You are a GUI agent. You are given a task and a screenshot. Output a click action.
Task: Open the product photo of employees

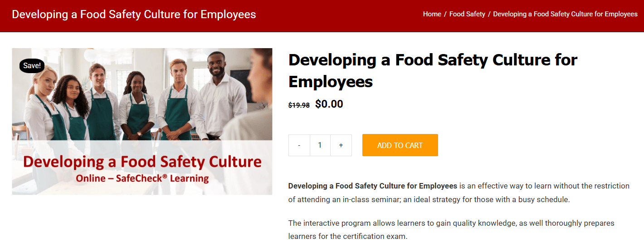(x=142, y=121)
